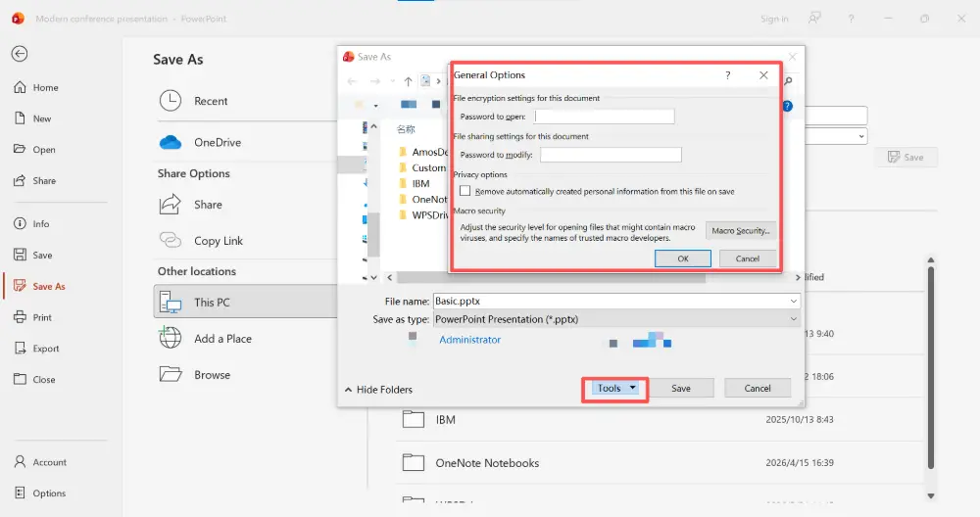Choose Close in the left sidebar

click(35, 379)
